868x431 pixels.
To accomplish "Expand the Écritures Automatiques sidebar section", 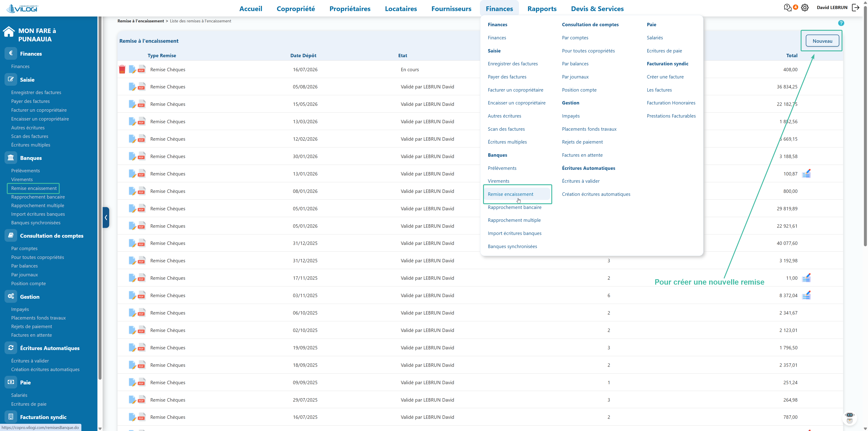I will [x=50, y=348].
